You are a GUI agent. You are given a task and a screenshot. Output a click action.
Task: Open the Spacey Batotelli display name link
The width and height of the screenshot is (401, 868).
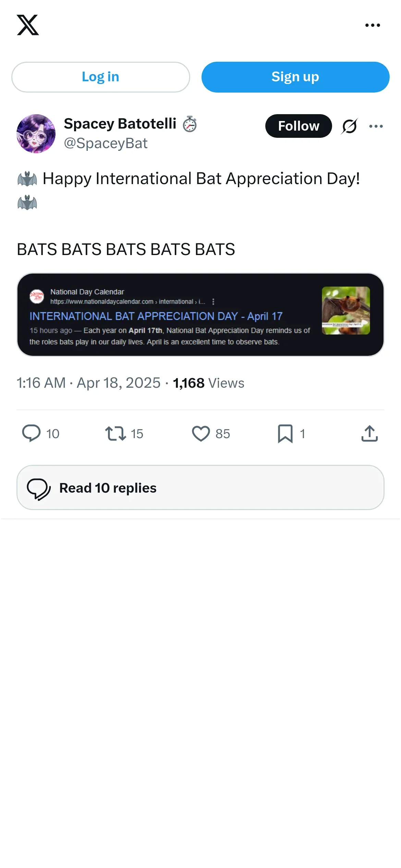(x=120, y=124)
